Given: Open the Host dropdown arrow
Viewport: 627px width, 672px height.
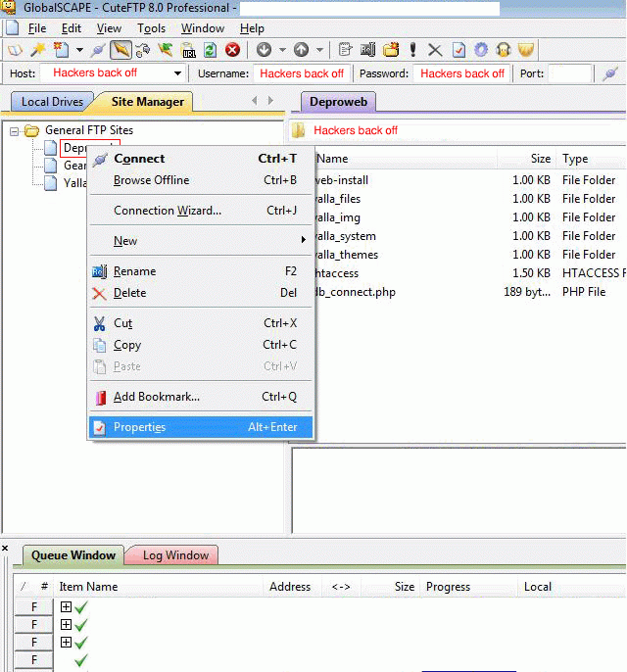Looking at the screenshot, I should point(177,73).
